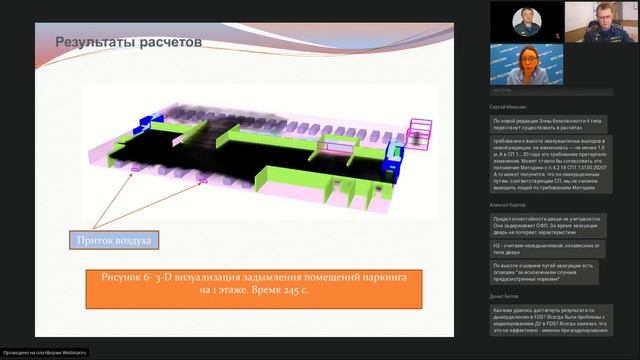
Task: Click chat author name Сергей Мельник
Action: pos(508,107)
